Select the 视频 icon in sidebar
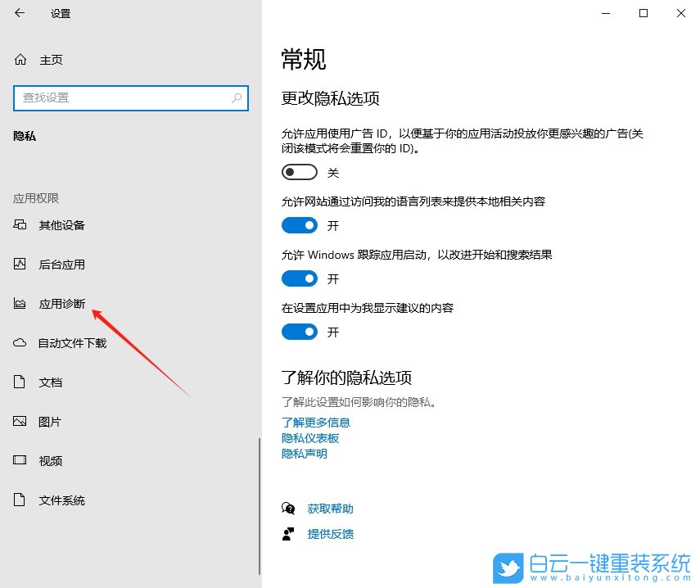The height and width of the screenshot is (588, 700). click(x=18, y=460)
